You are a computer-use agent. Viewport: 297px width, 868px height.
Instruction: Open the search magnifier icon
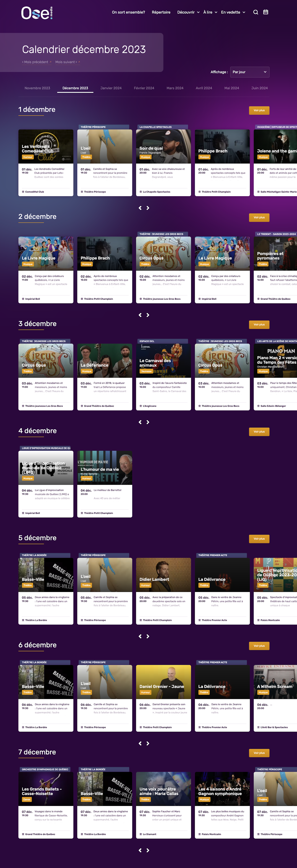pos(256,12)
